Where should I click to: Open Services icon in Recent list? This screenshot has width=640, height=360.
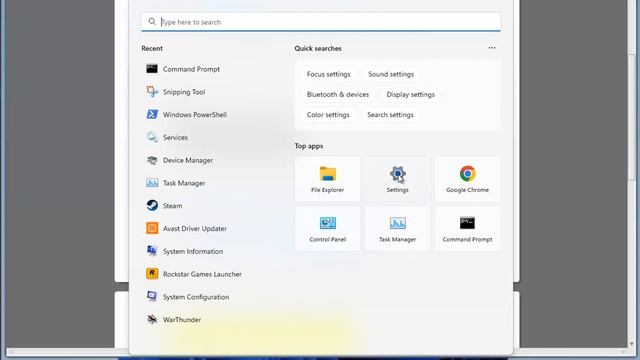[152, 138]
